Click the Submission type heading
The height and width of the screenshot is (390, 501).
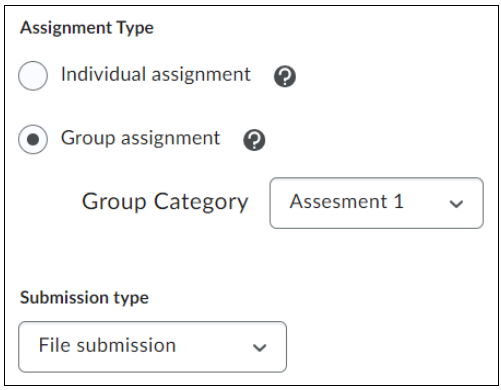pyautogui.click(x=84, y=298)
